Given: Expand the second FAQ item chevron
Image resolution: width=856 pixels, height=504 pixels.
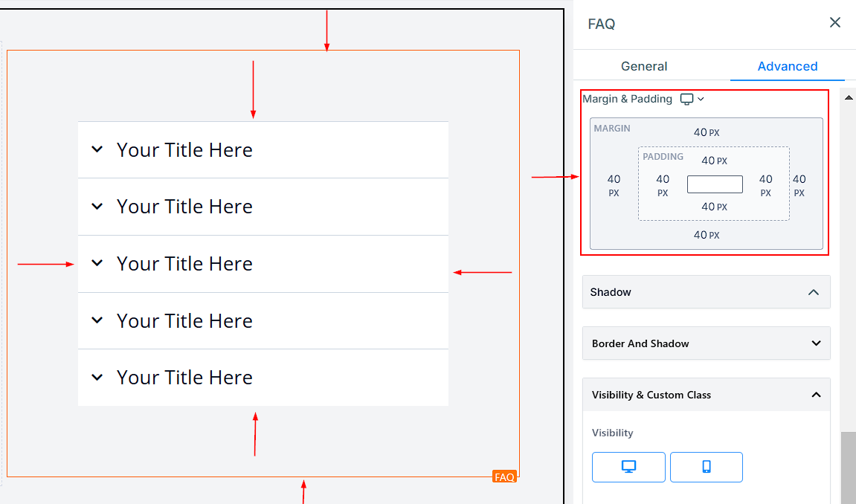Looking at the screenshot, I should click(x=97, y=207).
